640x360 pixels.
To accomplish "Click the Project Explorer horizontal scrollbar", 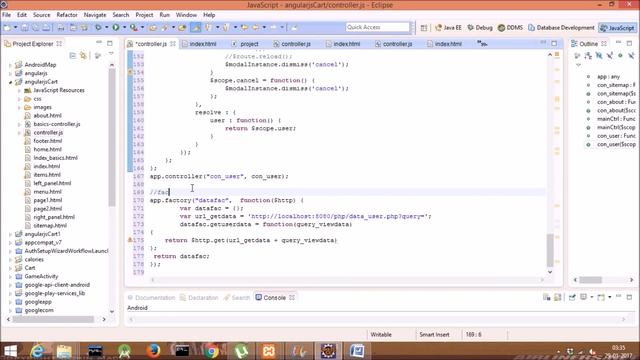I will pos(53,319).
